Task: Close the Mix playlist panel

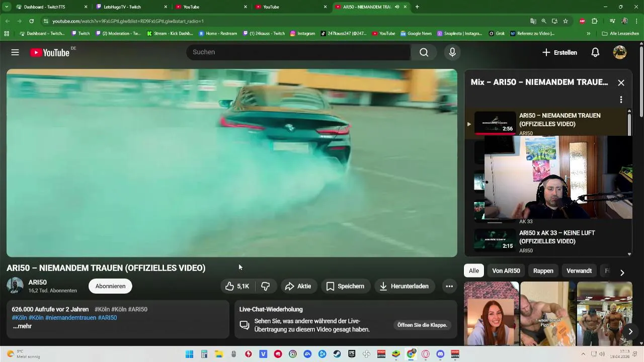Action: pyautogui.click(x=621, y=82)
